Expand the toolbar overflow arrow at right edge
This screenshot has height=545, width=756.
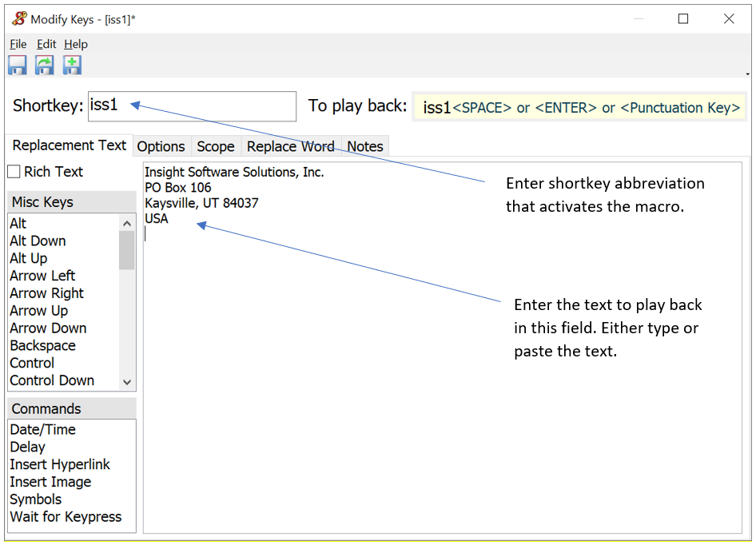[746, 74]
